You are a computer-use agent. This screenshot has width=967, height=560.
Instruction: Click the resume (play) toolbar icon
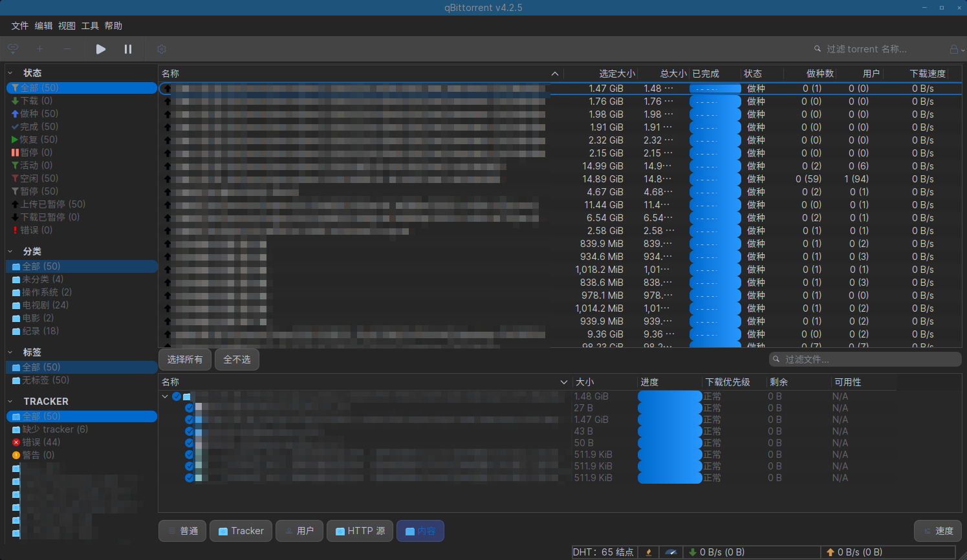tap(101, 49)
